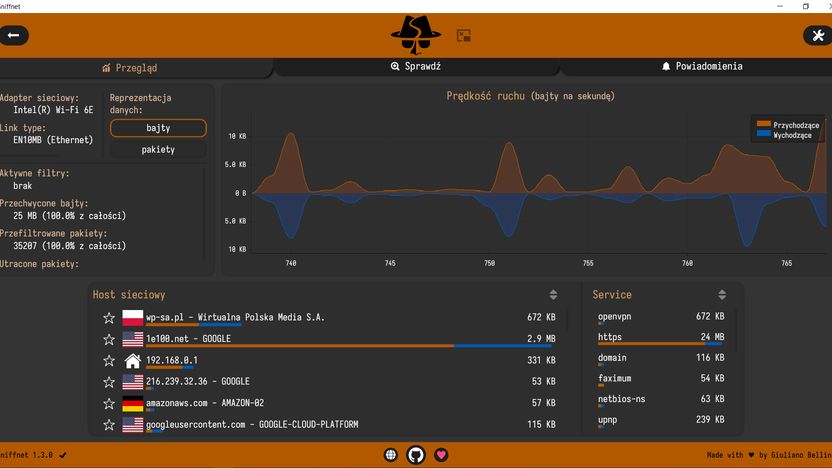Select the wp-sa.pl - Wirtualna Polska host row
This screenshot has height=468, width=832.
tap(330, 318)
